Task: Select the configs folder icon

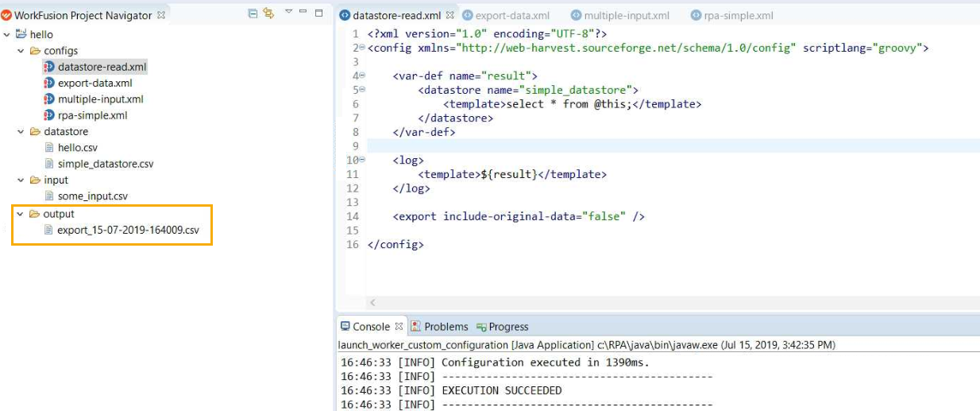Action: pyautogui.click(x=35, y=51)
